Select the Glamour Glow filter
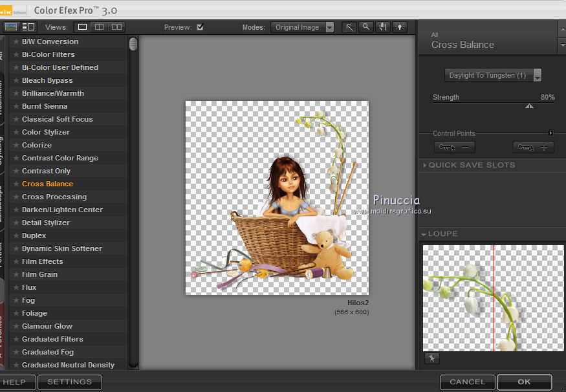This screenshot has width=566, height=392. pos(47,326)
